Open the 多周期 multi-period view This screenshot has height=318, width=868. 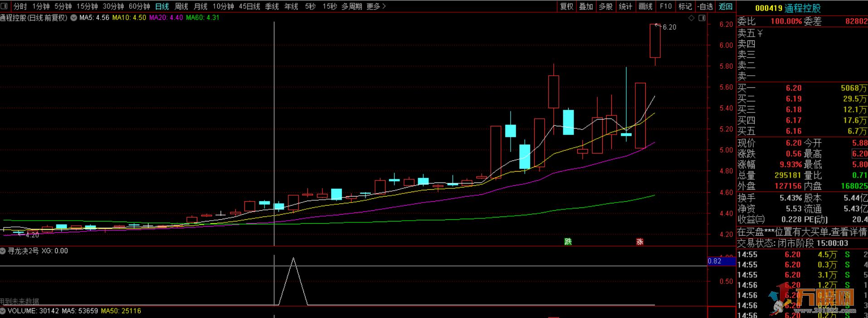pos(352,6)
